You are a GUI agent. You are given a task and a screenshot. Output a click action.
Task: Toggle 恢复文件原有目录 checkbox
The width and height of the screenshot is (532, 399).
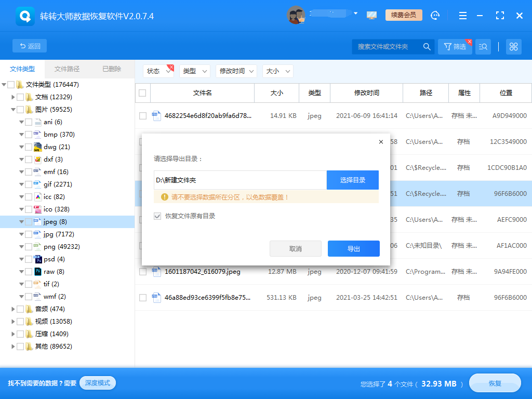coord(157,216)
